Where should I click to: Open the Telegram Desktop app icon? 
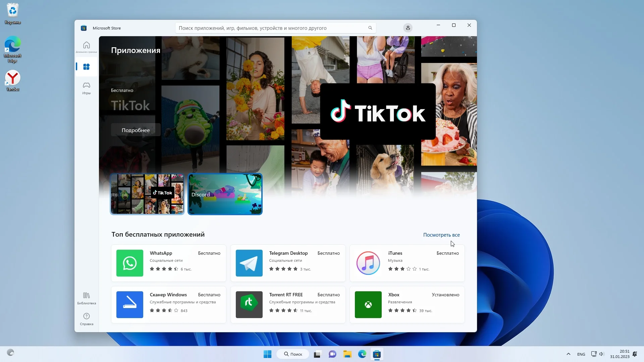click(x=249, y=263)
